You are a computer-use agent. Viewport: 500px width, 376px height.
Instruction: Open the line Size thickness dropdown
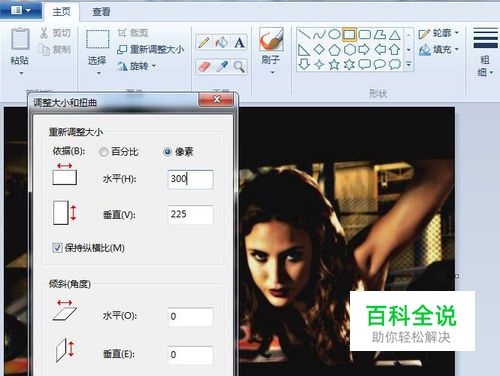(x=485, y=52)
